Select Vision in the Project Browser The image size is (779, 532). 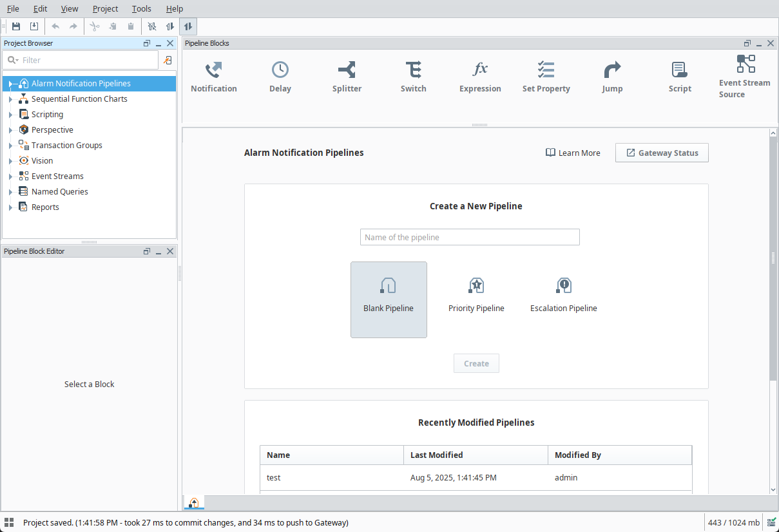[42, 161]
